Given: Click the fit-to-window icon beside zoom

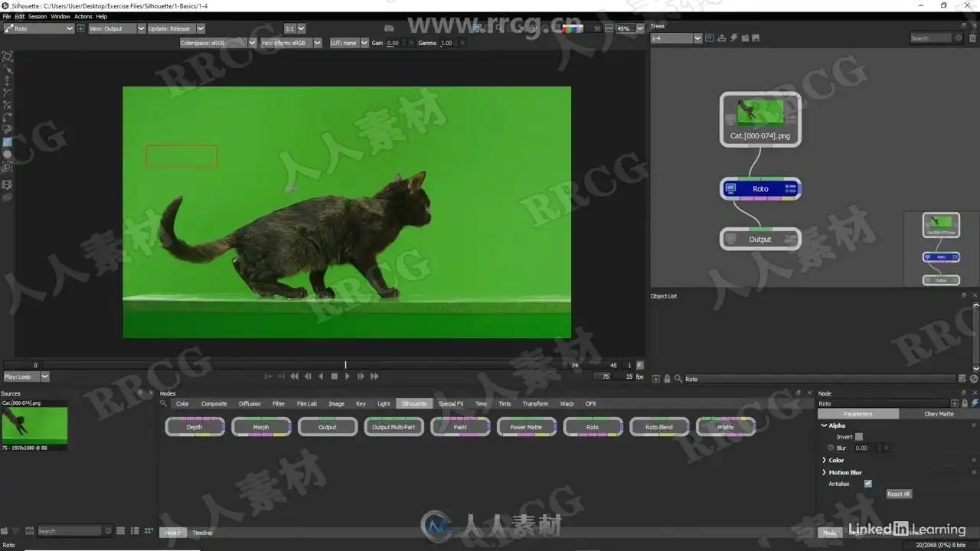Looking at the screenshot, I should click(609, 28).
